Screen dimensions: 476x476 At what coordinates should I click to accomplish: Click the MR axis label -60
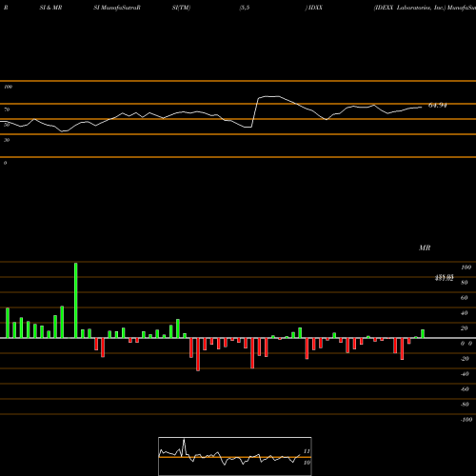click(465, 389)
